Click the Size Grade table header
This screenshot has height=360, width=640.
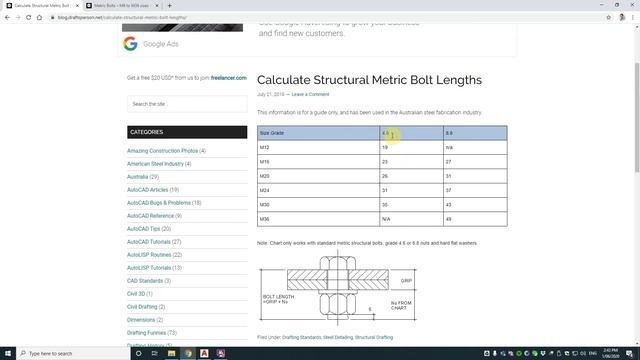318,133
